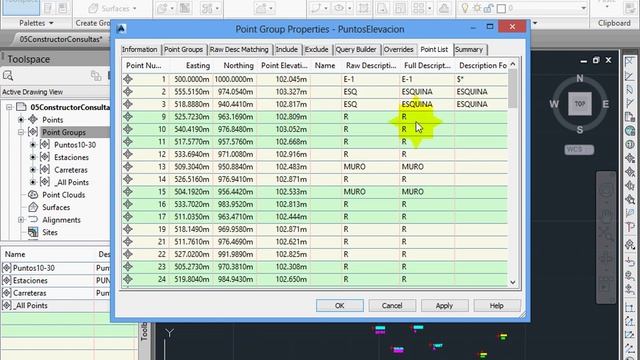Go to the Query Builder tab
This screenshot has width=640, height=360.
(356, 49)
